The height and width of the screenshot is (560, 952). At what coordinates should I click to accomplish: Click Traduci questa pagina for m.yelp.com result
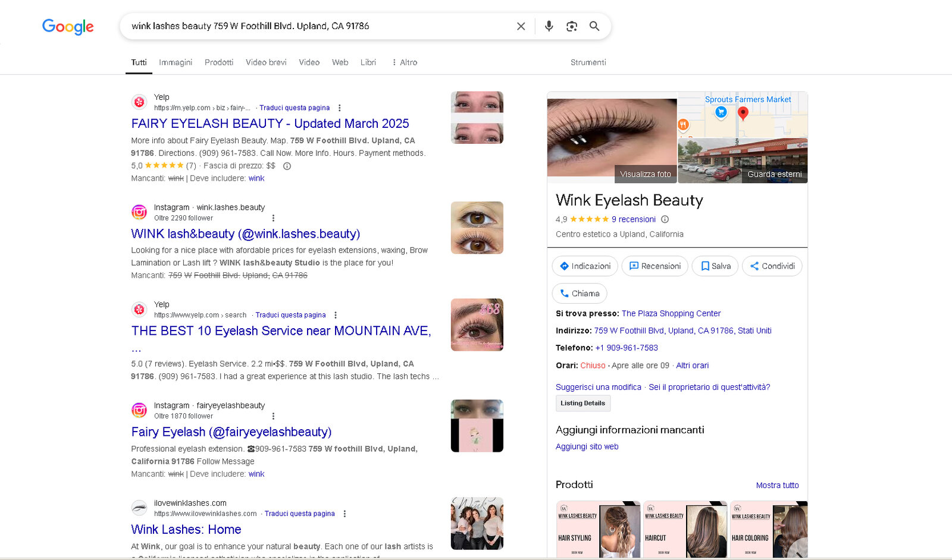(295, 108)
